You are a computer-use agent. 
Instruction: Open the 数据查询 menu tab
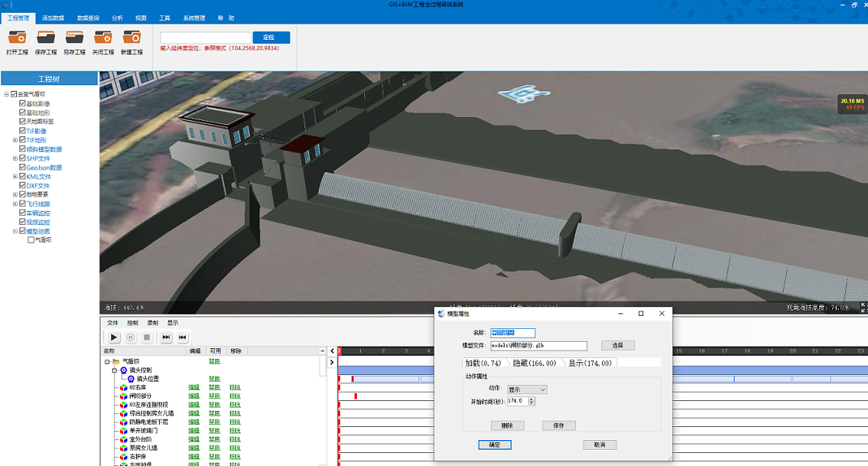[x=88, y=17]
